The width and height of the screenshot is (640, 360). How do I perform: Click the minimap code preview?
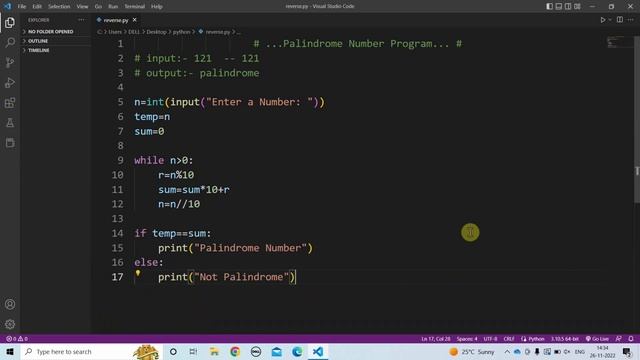619,42
